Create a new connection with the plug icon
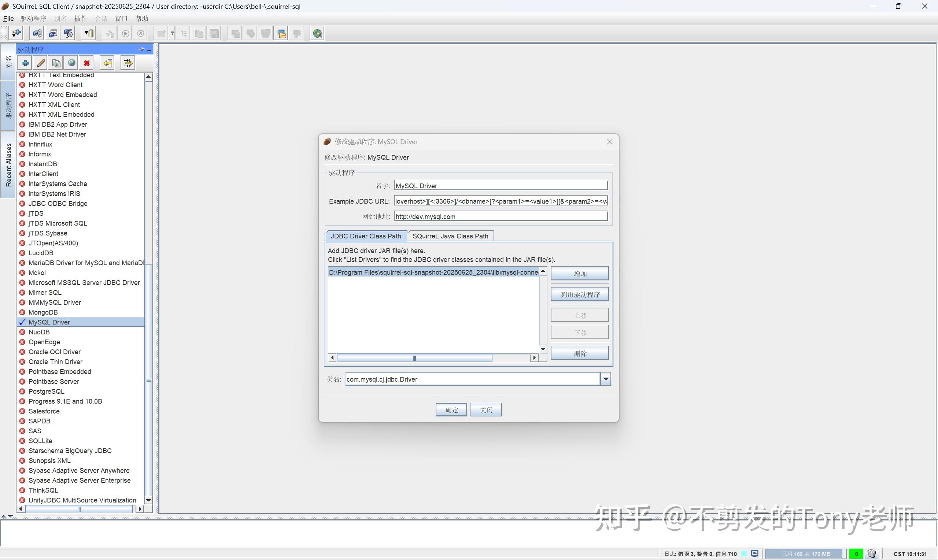 (16, 33)
